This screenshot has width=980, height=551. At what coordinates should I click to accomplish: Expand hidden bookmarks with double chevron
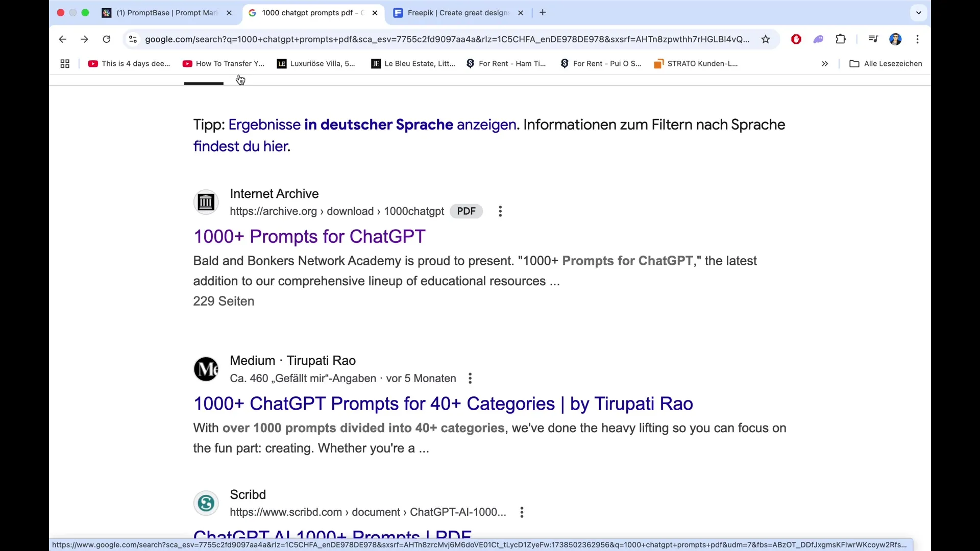click(825, 64)
